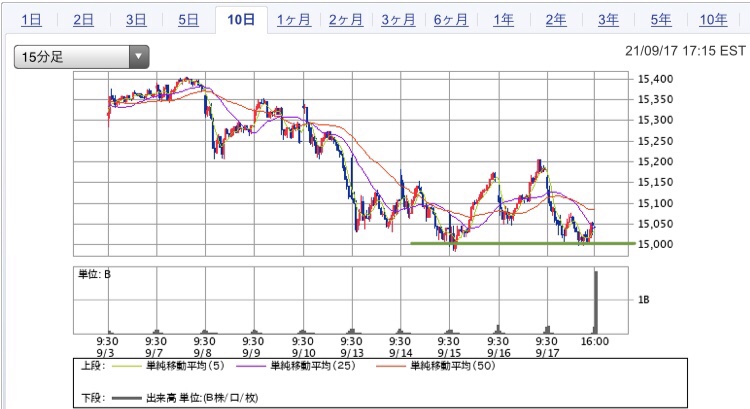Switch to the 2年 range tab
Image resolution: width=750 pixels, height=409 pixels.
point(556,20)
